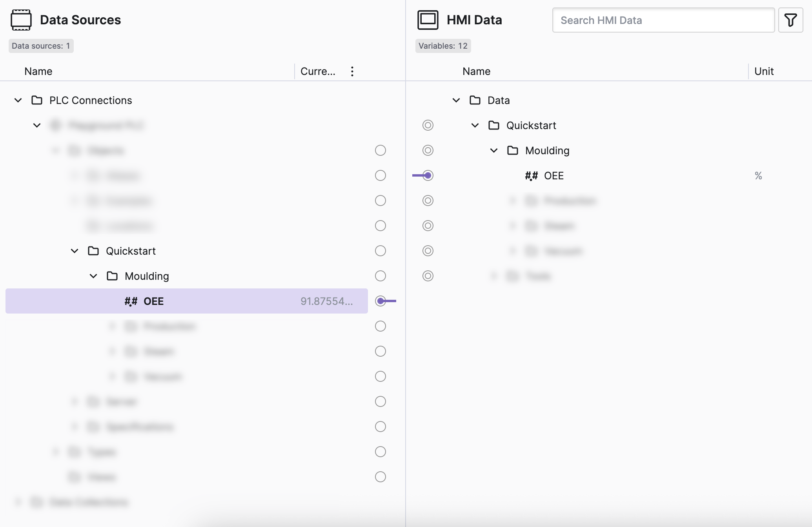Image resolution: width=812 pixels, height=527 pixels.
Task: Collapse the Moulding folder in Data Sources
Action: (x=93, y=276)
